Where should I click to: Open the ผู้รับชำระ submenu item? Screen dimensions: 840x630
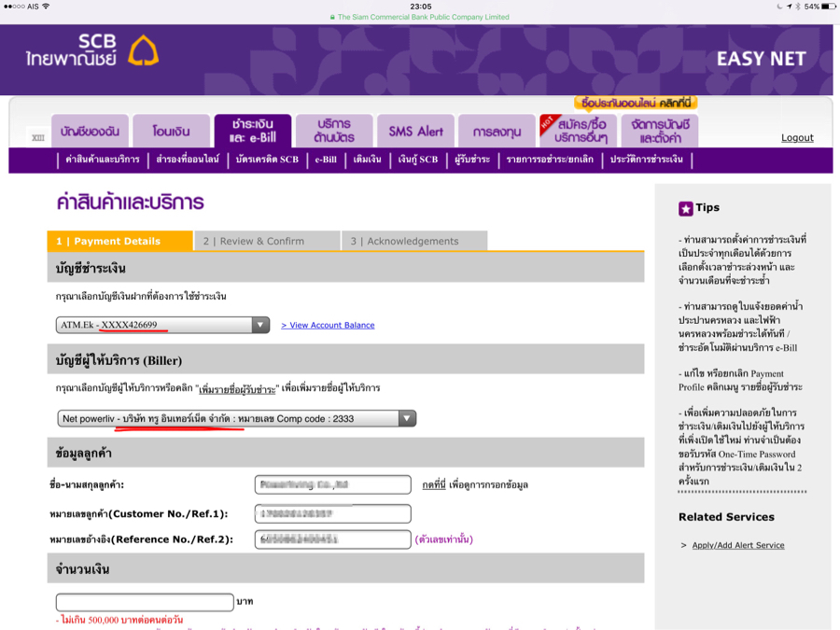click(x=472, y=159)
